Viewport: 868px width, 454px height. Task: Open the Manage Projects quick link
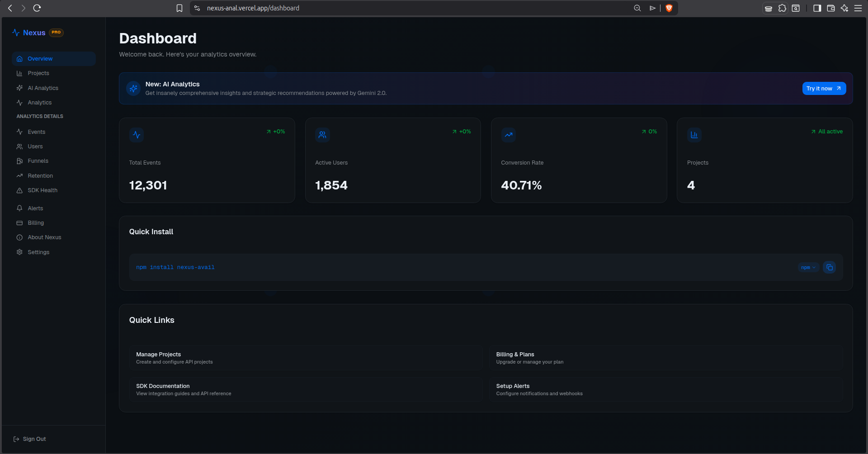[306, 358]
